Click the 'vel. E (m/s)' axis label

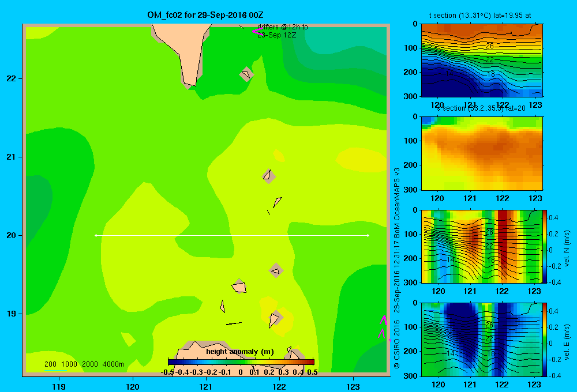point(567,341)
